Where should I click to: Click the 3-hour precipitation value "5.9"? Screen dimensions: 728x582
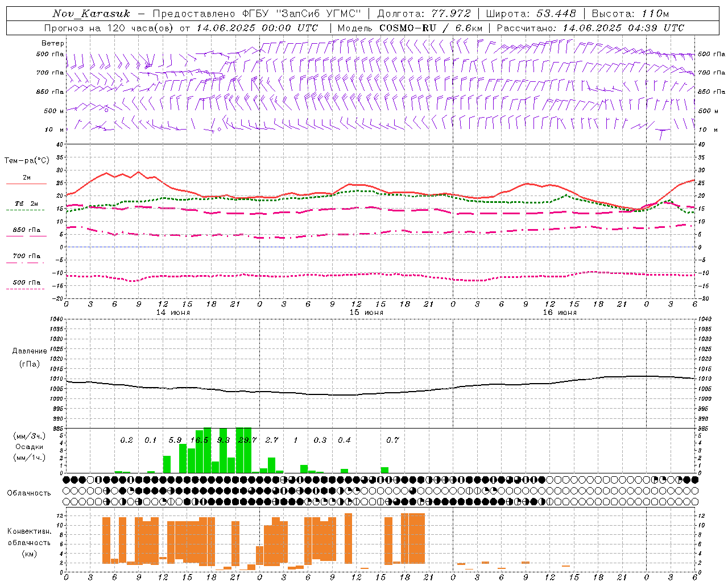pos(175,440)
